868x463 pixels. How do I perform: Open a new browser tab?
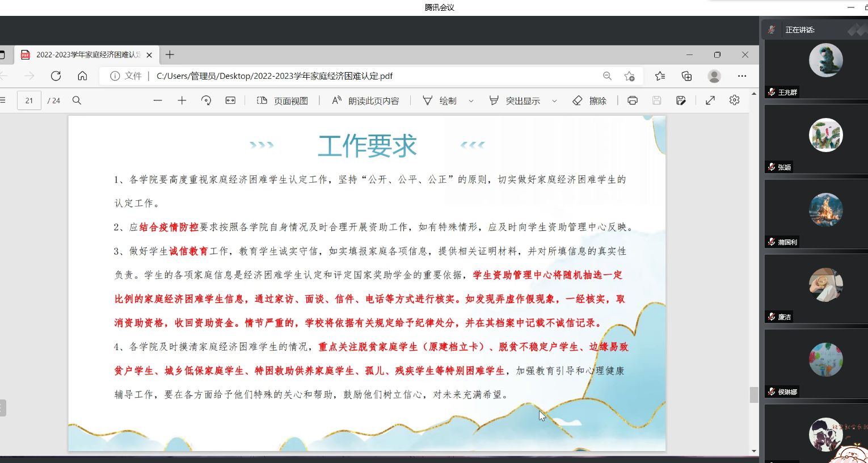coord(170,55)
